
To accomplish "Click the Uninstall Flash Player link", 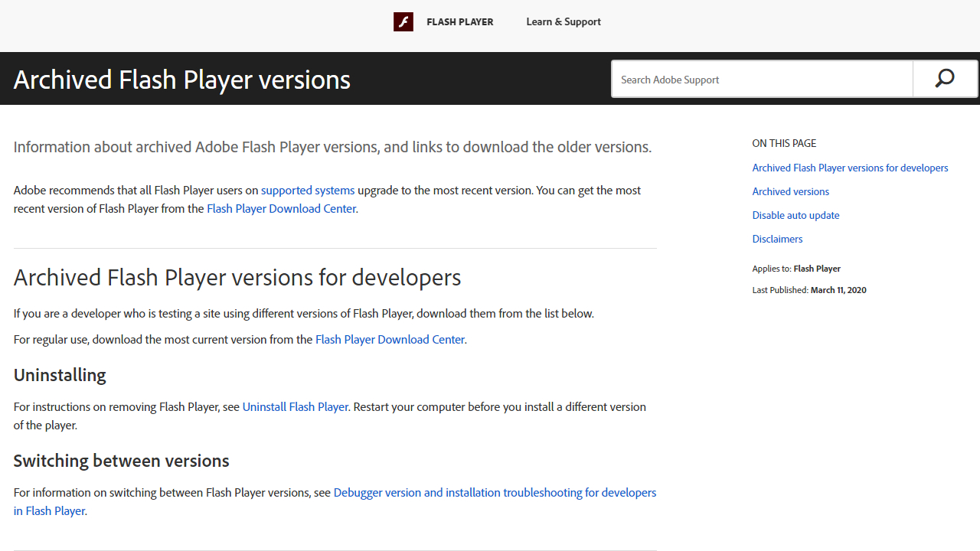I will coord(295,406).
